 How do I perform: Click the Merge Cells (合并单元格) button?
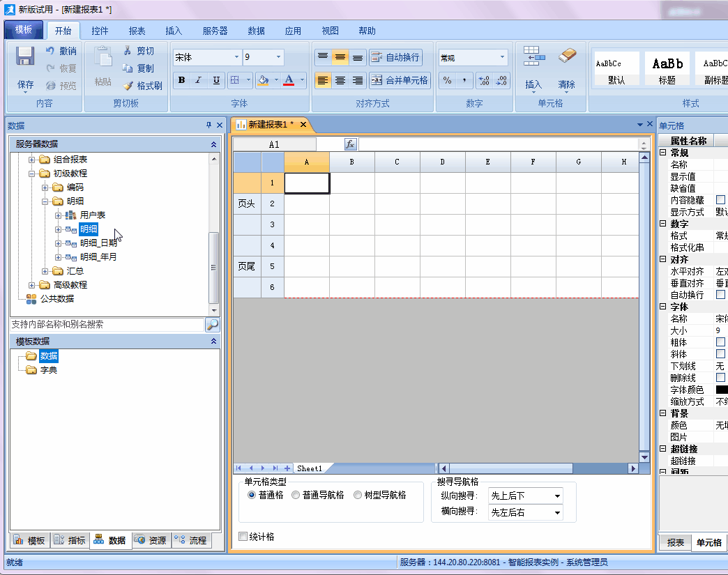(x=400, y=80)
